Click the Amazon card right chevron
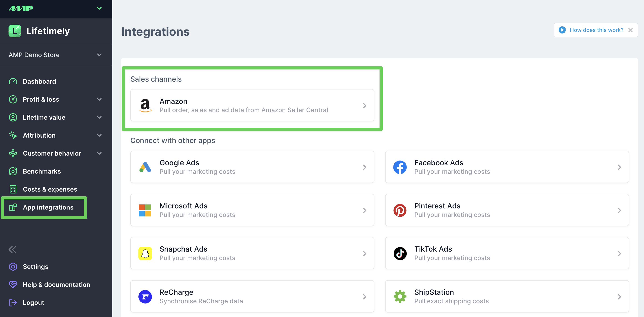 coord(364,106)
